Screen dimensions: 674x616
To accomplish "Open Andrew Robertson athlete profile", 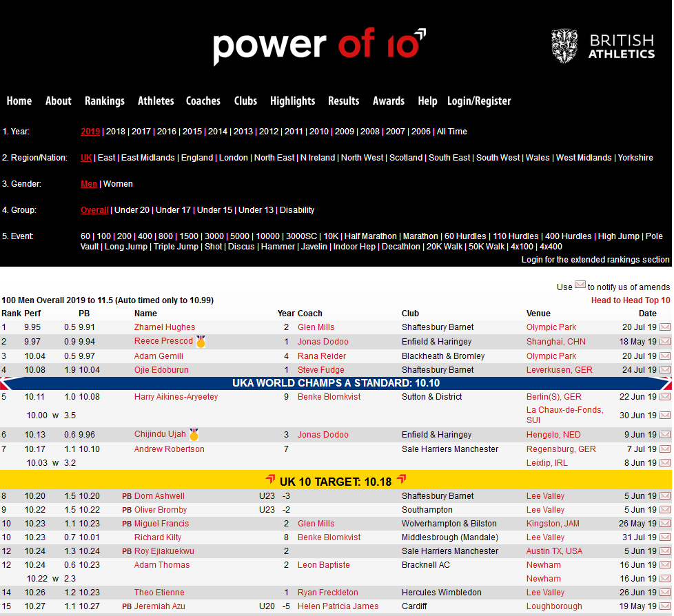I will point(170,449).
